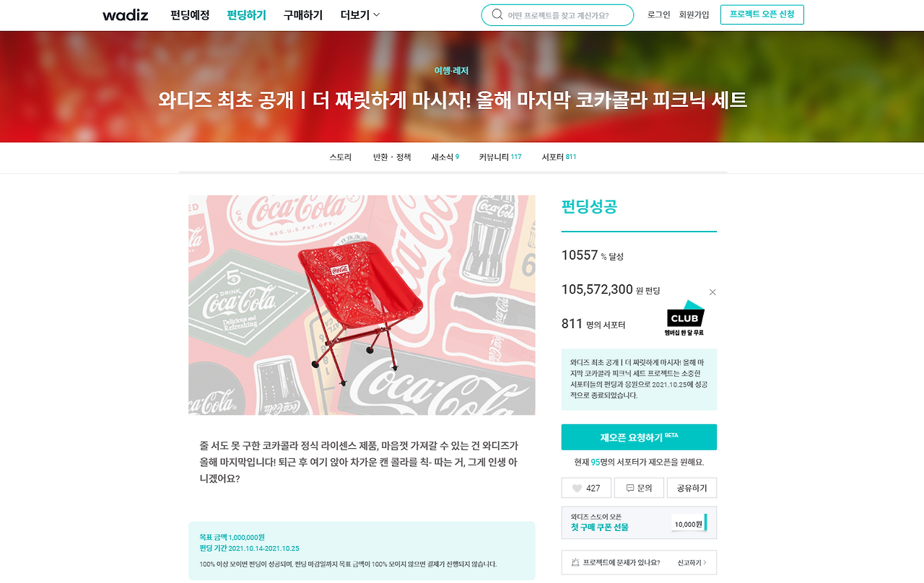
Task: Close the CLUB membership promo
Action: [x=712, y=292]
